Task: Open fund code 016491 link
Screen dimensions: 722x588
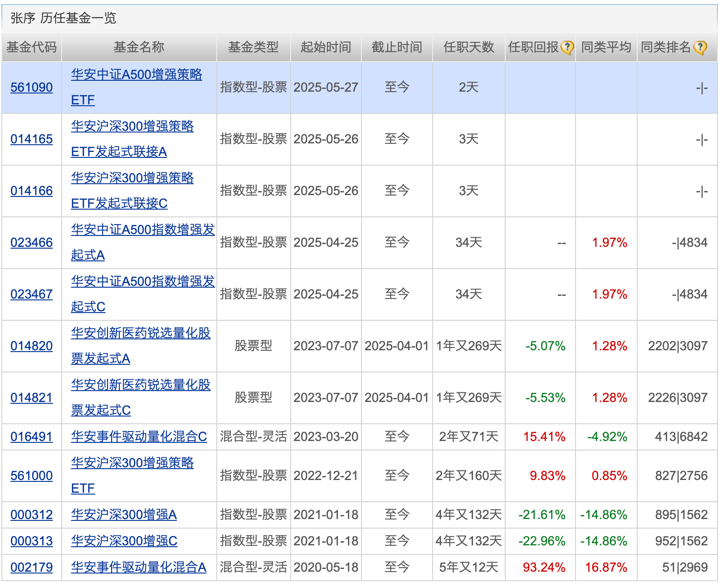Action: click(x=32, y=437)
